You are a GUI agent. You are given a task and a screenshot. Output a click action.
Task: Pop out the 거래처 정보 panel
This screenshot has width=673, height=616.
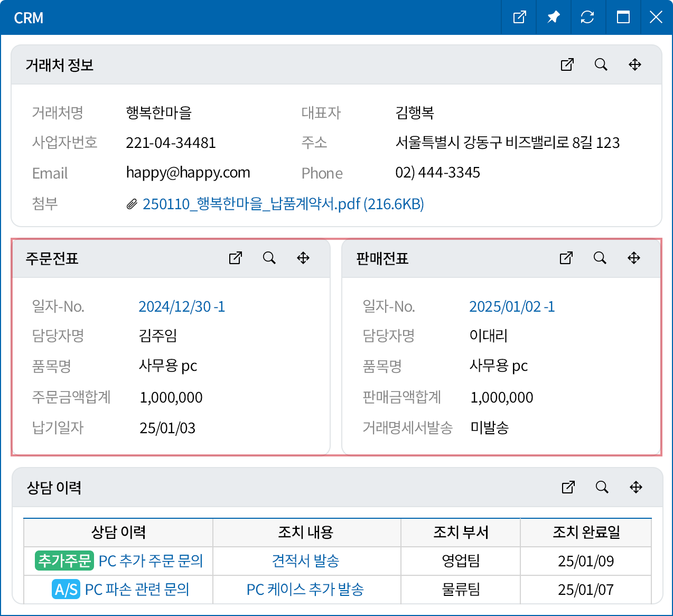pyautogui.click(x=567, y=64)
